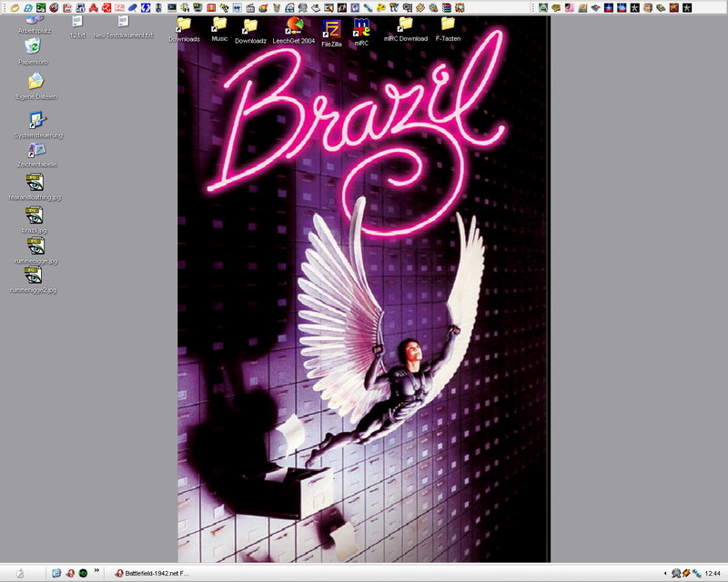
Task: Open the Zeichentabelle shortcut
Action: 36,155
